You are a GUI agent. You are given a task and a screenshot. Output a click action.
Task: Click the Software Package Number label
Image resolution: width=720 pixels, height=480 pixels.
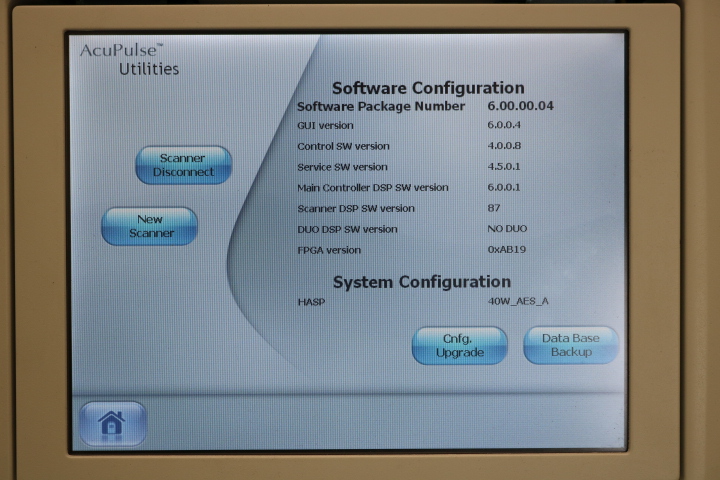tap(381, 106)
